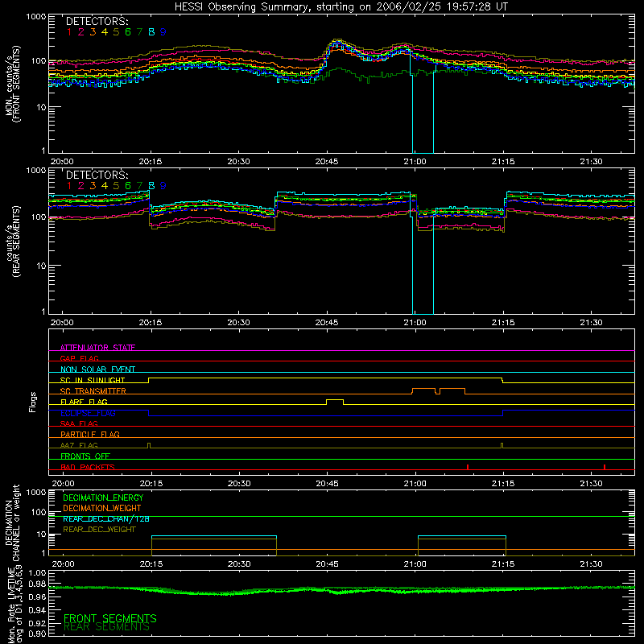The height and width of the screenshot is (644, 644).
Task: Click the REAR_DEC_WEIGHT legend entry
Action: point(99,530)
